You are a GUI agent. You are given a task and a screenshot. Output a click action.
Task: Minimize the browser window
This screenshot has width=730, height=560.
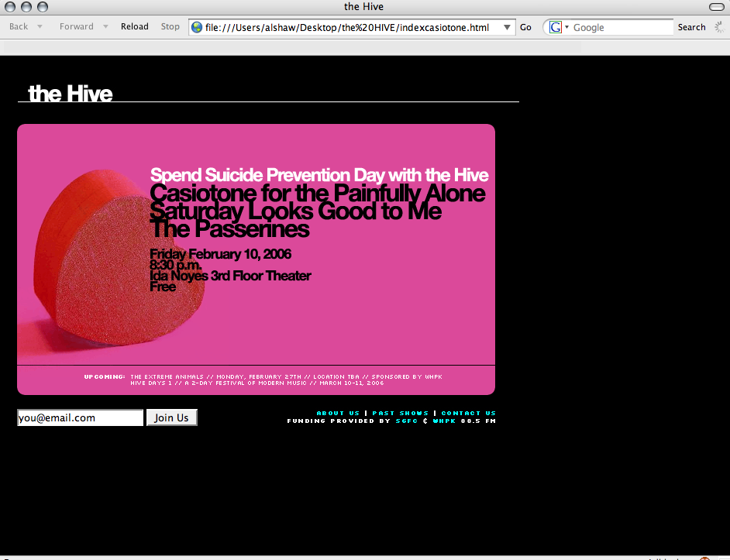point(26,6)
